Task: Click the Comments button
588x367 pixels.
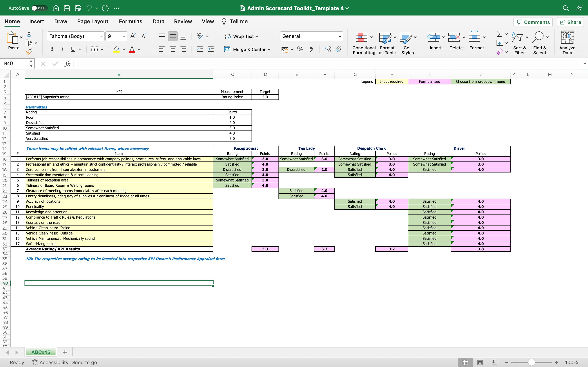Action: (533, 22)
